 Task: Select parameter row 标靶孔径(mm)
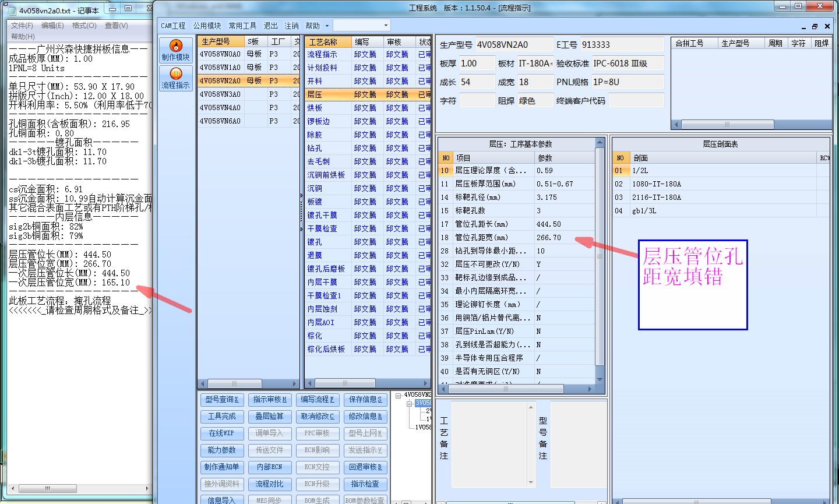point(516,198)
